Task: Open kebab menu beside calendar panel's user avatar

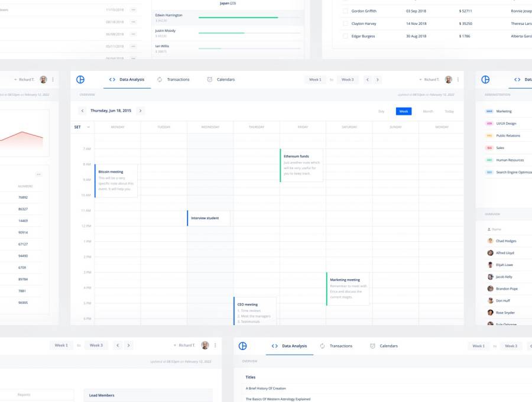Action: [458, 79]
